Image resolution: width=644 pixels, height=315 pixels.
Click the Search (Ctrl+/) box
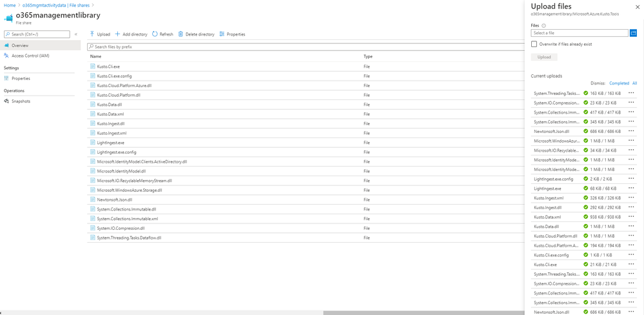point(37,34)
